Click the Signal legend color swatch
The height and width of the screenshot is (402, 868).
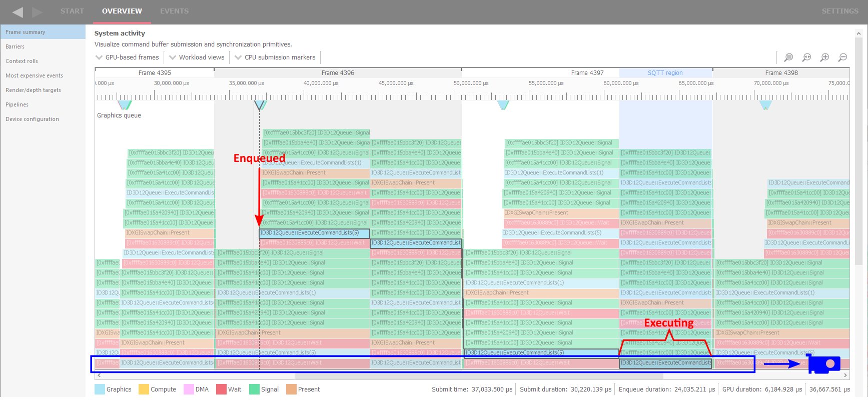click(254, 389)
